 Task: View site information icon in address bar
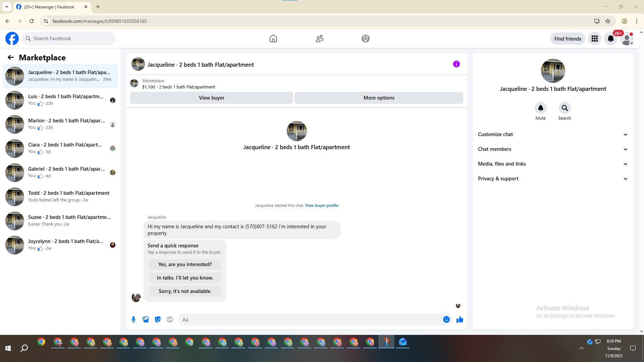tap(46, 21)
